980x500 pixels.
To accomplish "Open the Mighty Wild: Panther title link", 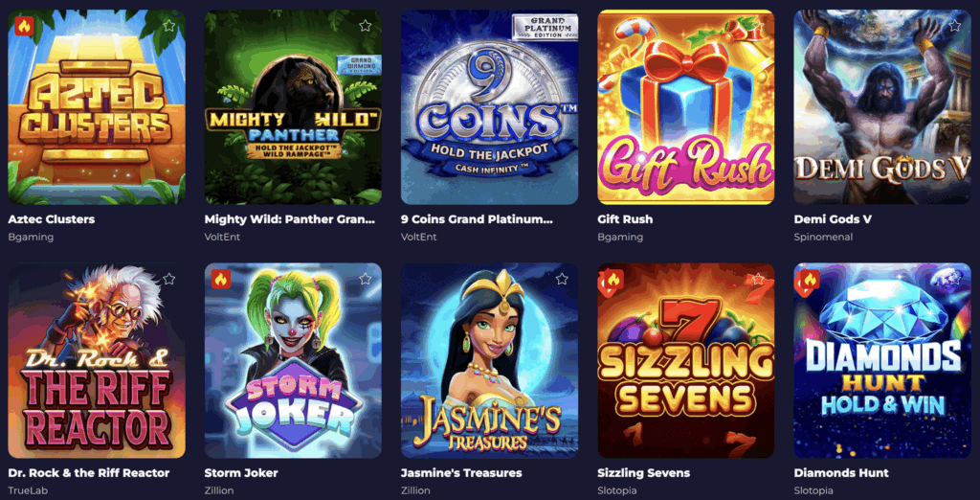I will tap(289, 219).
